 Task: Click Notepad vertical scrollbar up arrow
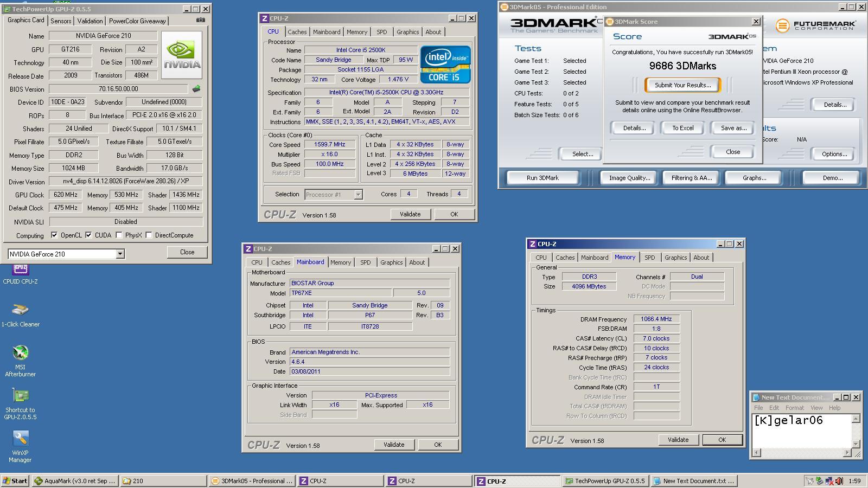pos(856,419)
